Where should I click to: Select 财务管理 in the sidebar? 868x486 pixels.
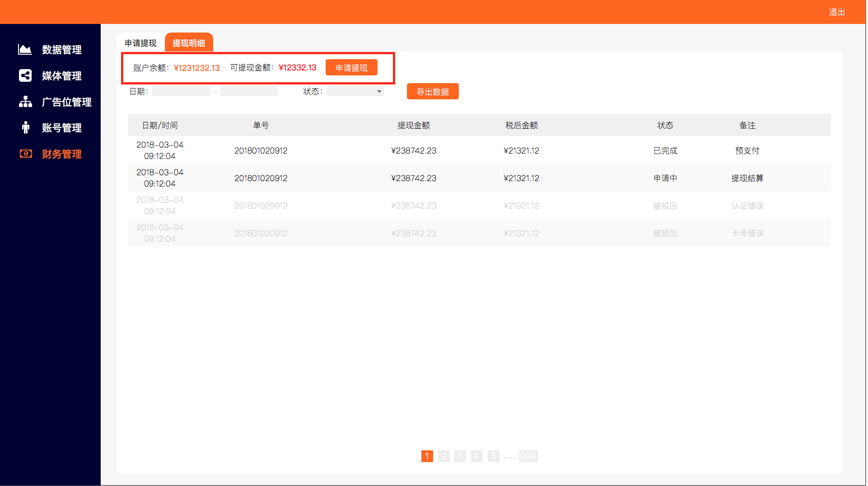62,154
